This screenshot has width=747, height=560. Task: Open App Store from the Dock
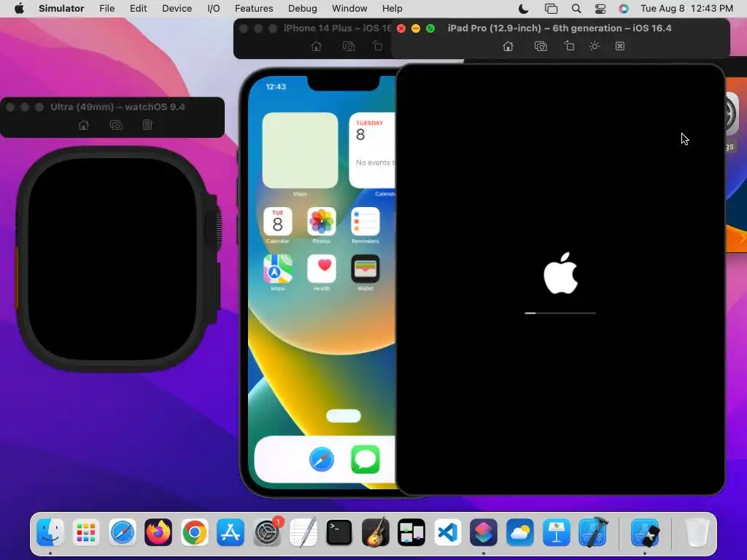231,532
